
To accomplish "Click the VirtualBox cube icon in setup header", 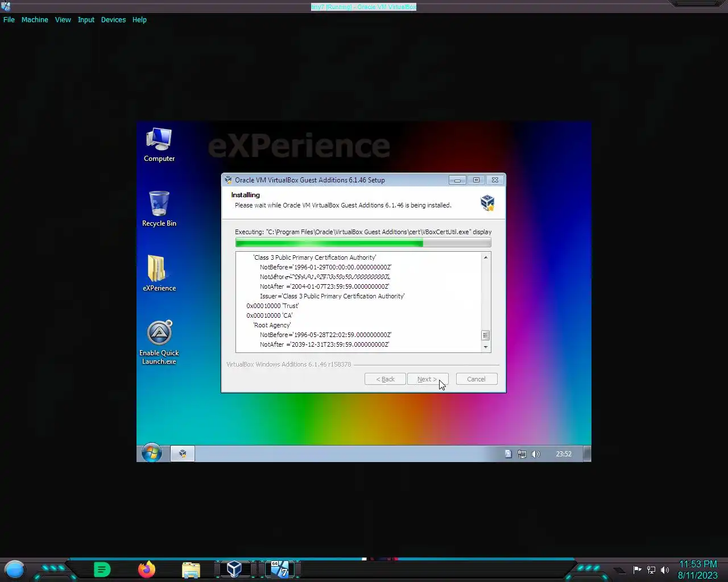I will 487,202.
